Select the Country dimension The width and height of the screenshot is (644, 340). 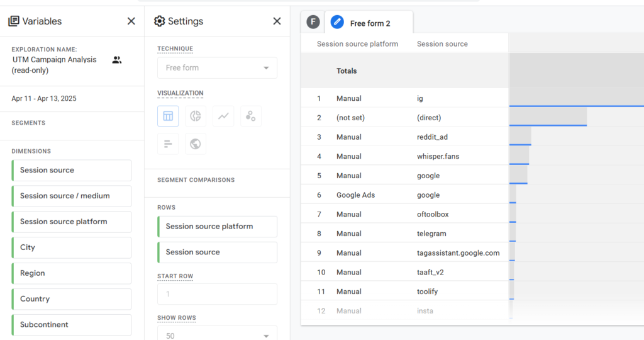[72, 299]
